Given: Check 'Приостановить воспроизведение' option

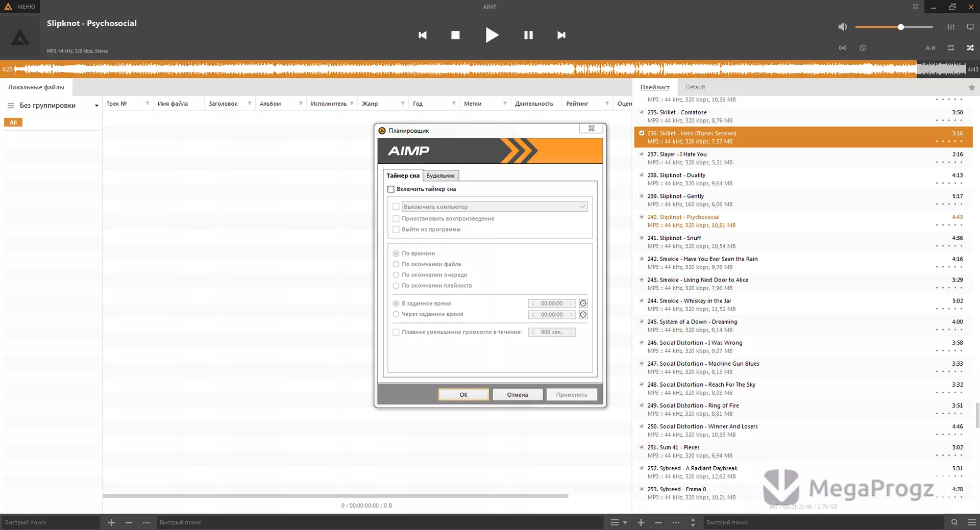Looking at the screenshot, I should tap(396, 219).
